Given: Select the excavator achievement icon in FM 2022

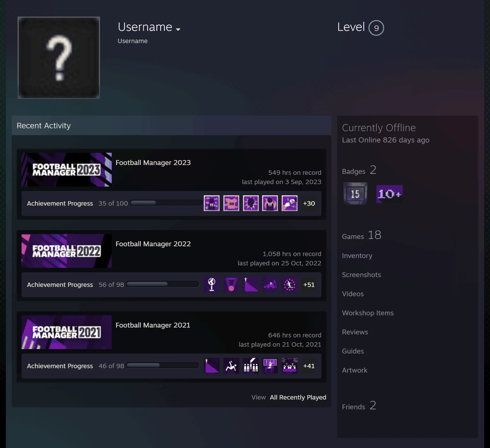Looking at the screenshot, I should [270, 285].
